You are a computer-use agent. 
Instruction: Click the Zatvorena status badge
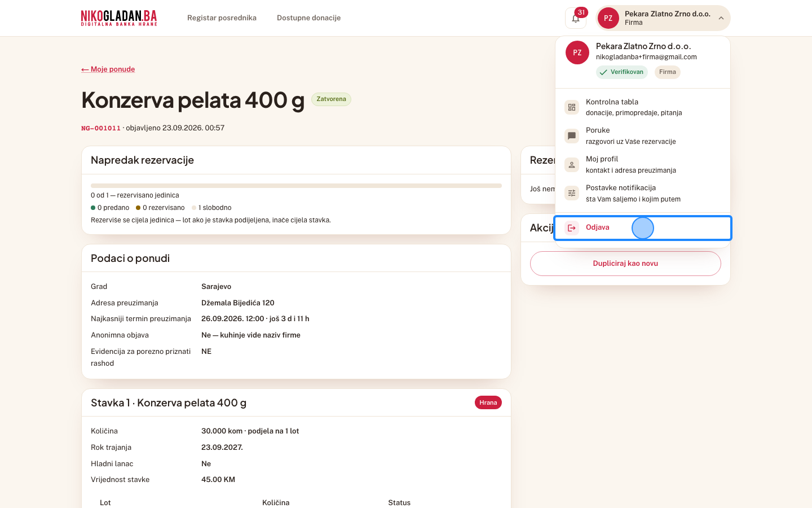point(331,99)
